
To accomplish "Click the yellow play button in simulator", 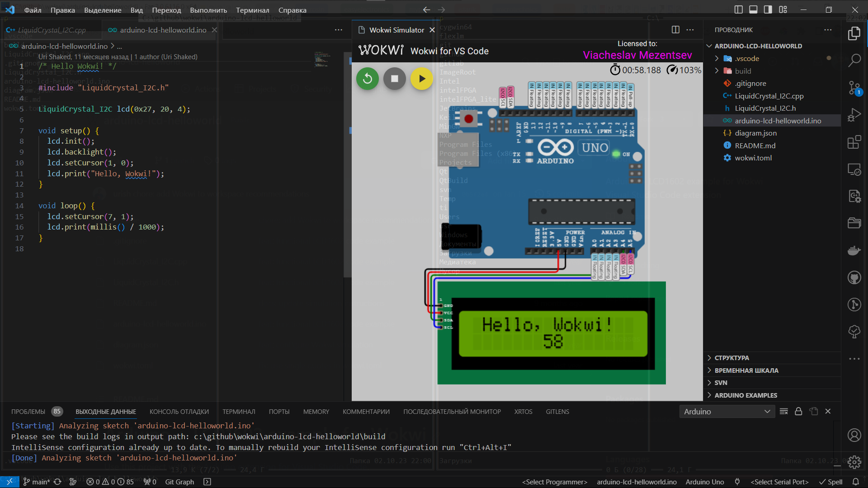I will pos(422,79).
